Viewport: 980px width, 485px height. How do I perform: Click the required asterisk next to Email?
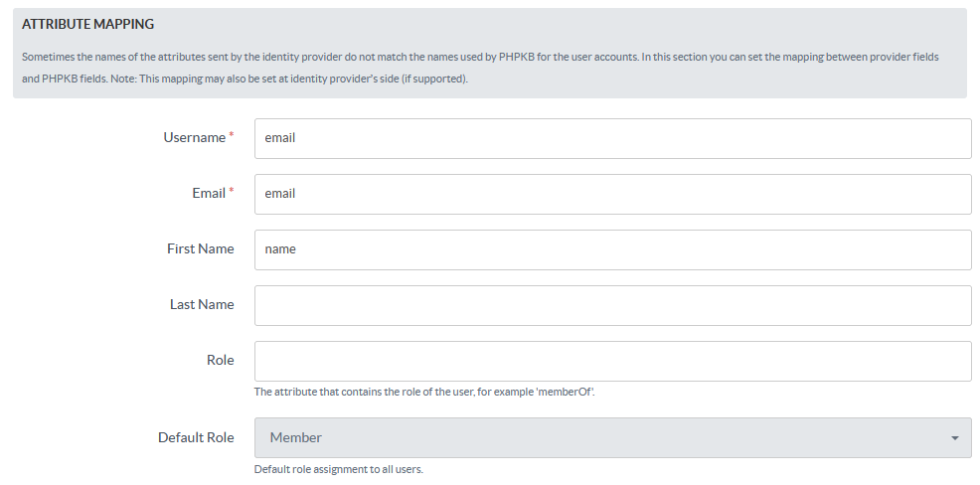click(x=232, y=192)
